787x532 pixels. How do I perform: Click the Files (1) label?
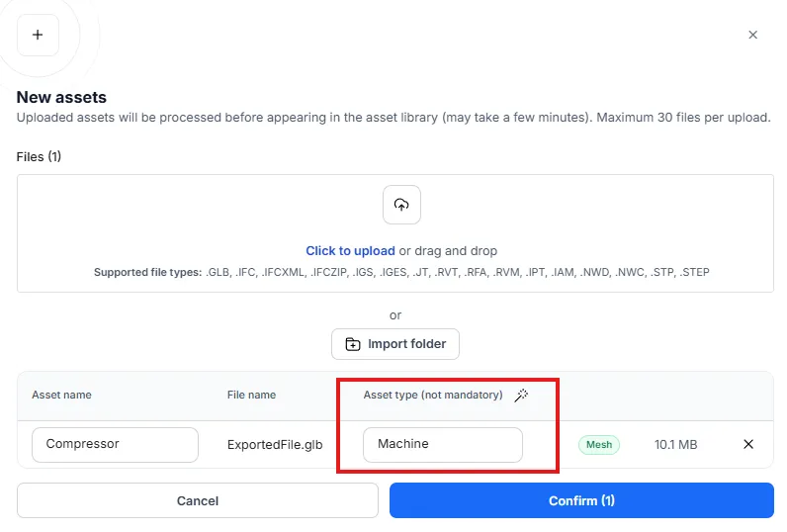(x=39, y=156)
